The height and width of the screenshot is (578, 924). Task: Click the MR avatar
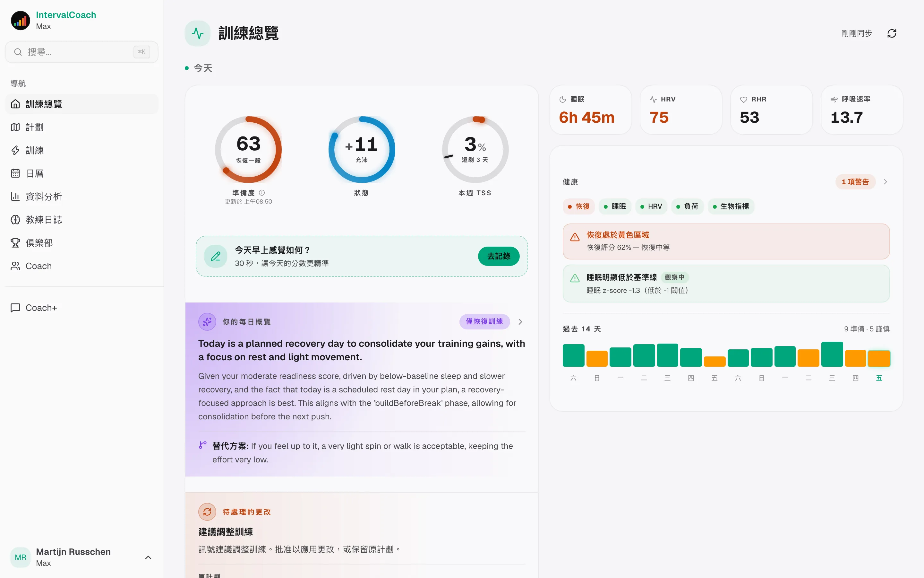coord(21,557)
